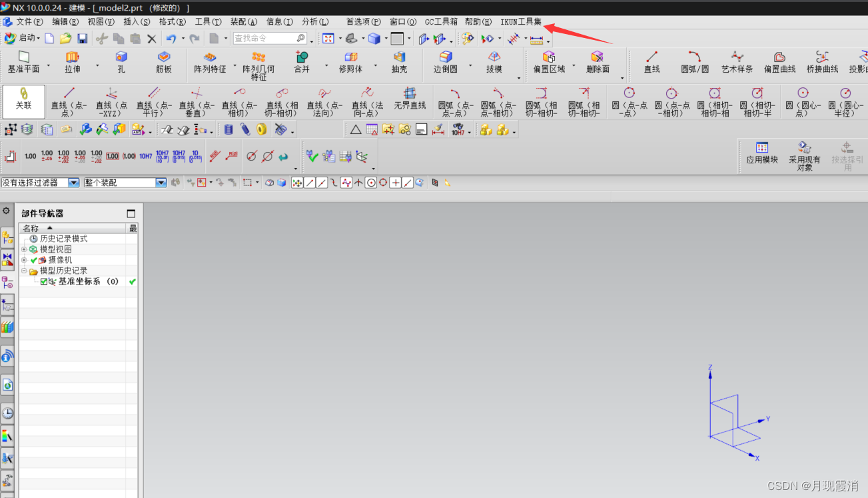Viewport: 868px width, 498px height.
Task: Toggle the 关联 associative button
Action: coord(24,101)
